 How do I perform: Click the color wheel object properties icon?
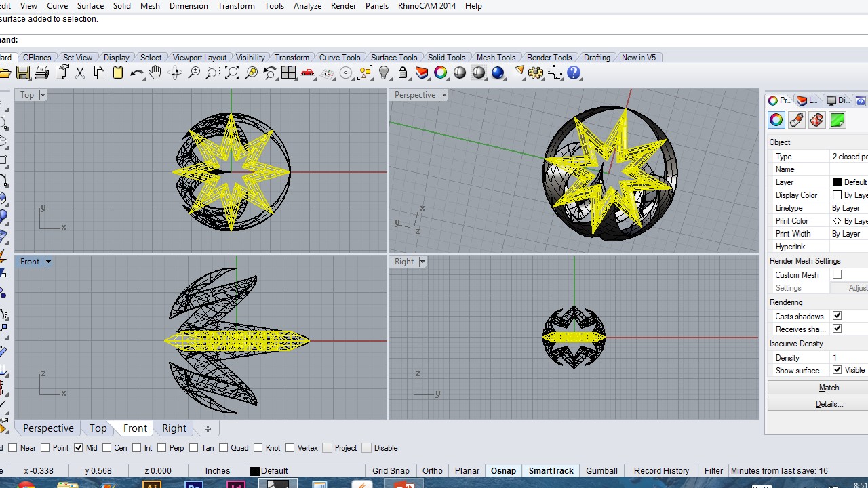[x=441, y=73]
